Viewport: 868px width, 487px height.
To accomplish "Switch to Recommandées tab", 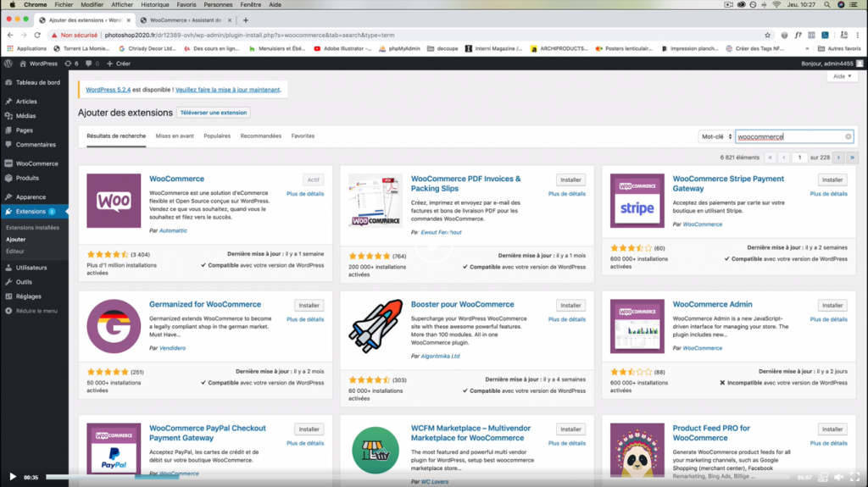I will point(261,136).
